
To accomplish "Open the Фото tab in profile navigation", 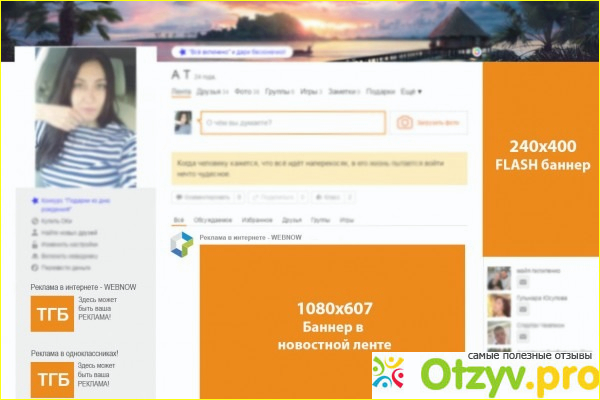I will coord(244,92).
